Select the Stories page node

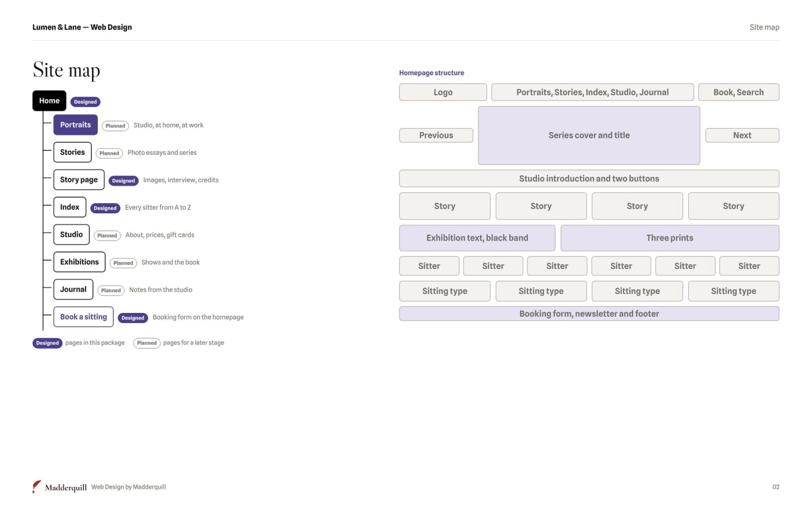coord(73,152)
